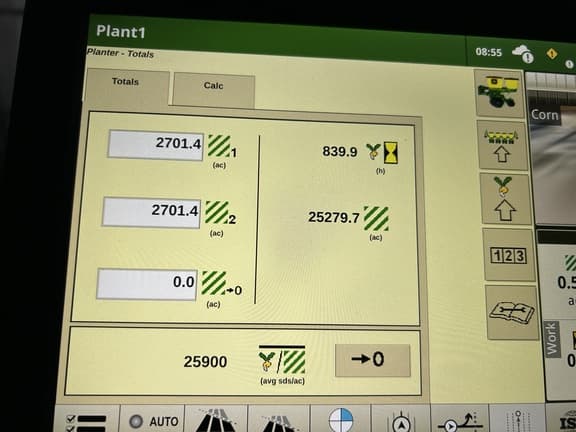Select the seed raise arrow icon
This screenshot has width=576, height=432.
point(505,199)
